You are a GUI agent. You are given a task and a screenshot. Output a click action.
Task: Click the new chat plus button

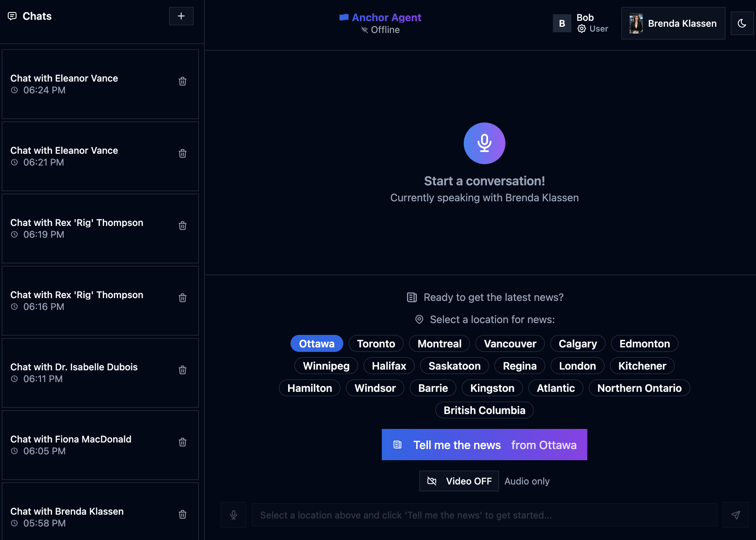(181, 16)
